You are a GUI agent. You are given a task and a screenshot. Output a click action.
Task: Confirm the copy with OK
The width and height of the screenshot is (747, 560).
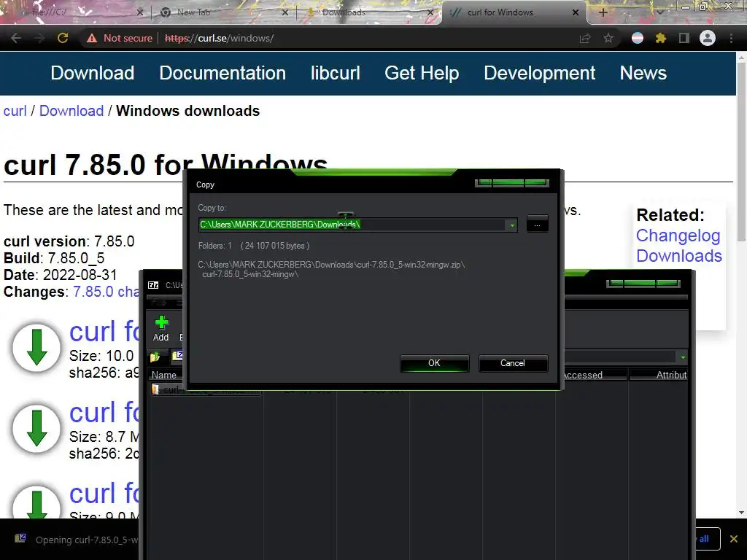435,363
